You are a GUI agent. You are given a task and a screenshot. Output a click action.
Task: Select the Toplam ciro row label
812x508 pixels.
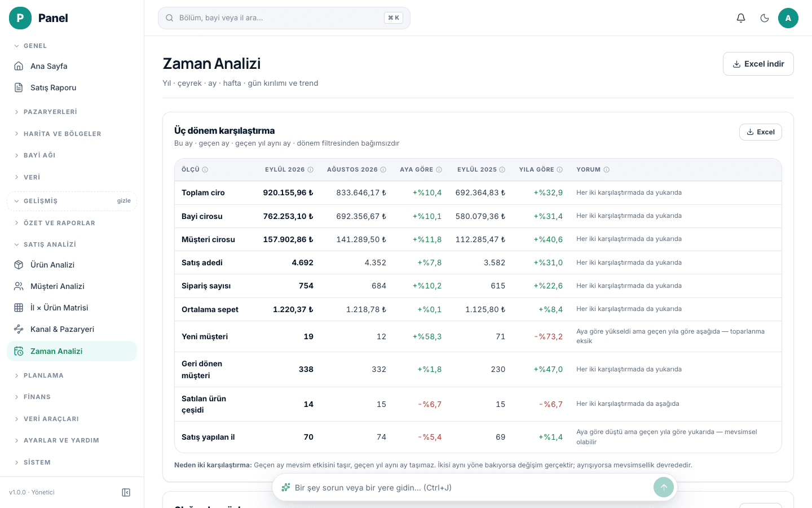coord(203,193)
